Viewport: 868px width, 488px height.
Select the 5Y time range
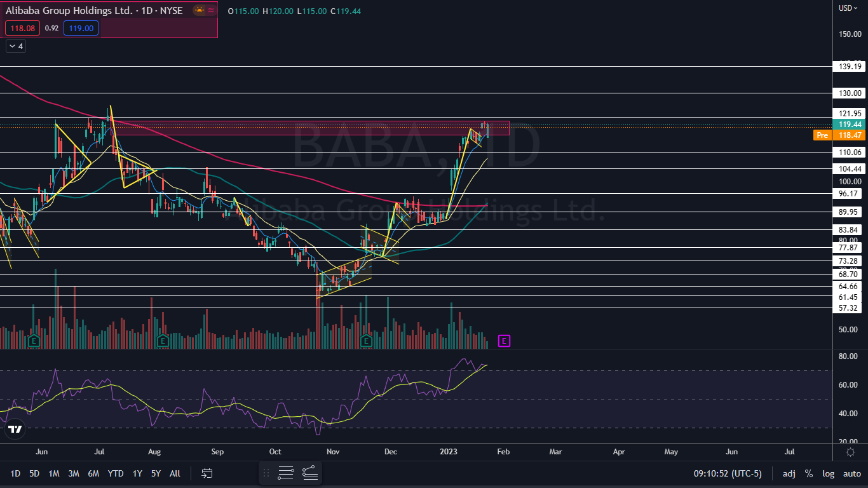156,473
